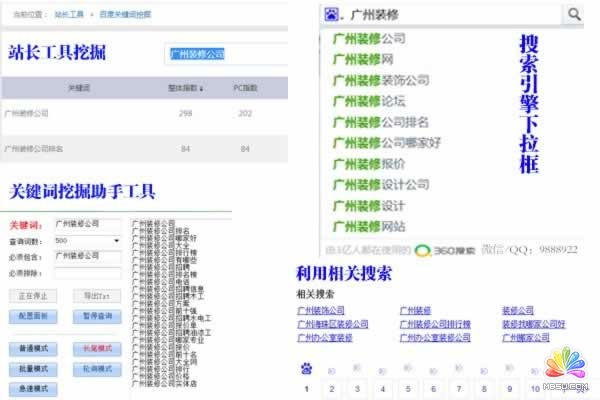This screenshot has width=600, height=400.
Task: Click the 必须排除 input field
Action: click(x=87, y=271)
